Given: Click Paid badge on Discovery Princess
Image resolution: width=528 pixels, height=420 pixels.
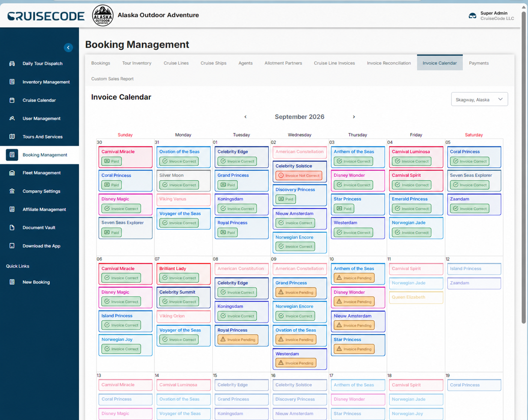Looking at the screenshot, I should (285, 199).
